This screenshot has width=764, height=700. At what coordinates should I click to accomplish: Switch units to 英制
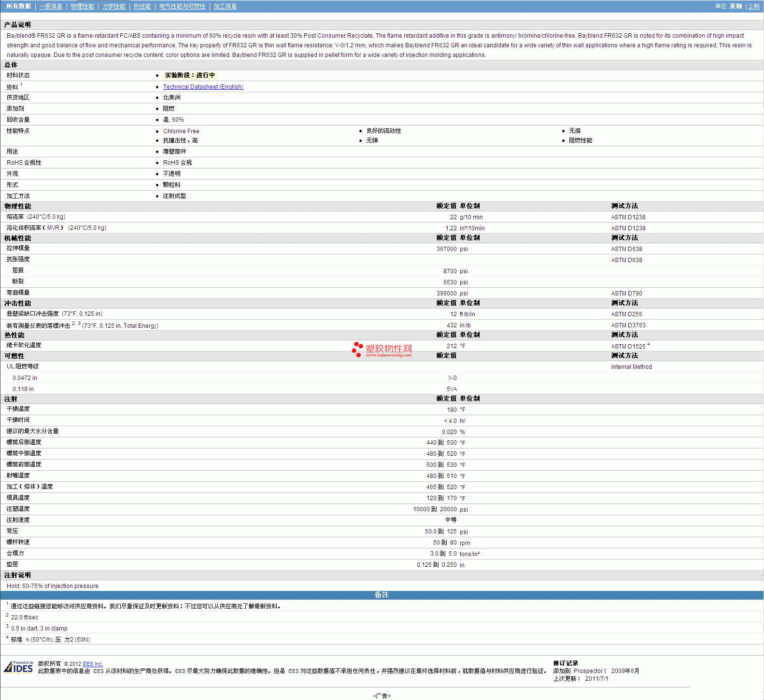click(x=736, y=6)
